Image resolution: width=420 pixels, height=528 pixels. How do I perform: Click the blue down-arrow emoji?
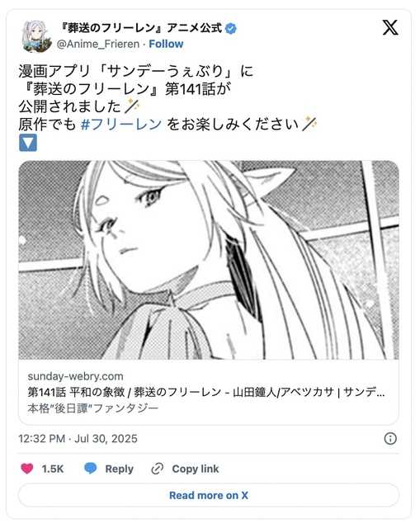(27, 143)
